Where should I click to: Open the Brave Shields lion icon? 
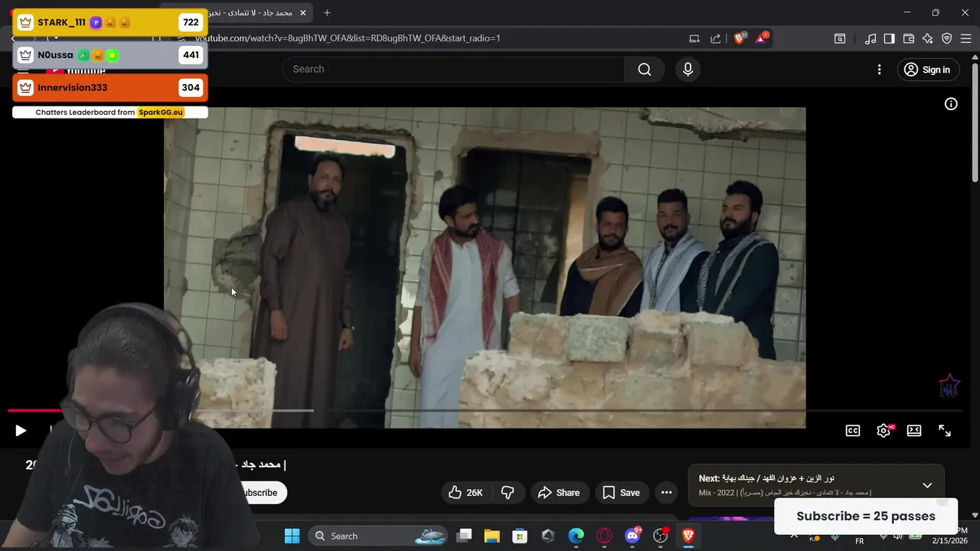[x=740, y=37]
